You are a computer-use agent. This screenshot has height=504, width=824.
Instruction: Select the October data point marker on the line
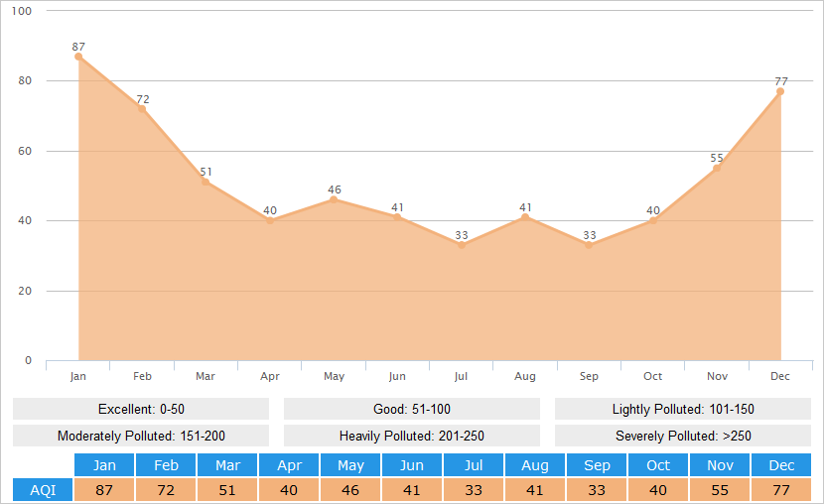(652, 220)
